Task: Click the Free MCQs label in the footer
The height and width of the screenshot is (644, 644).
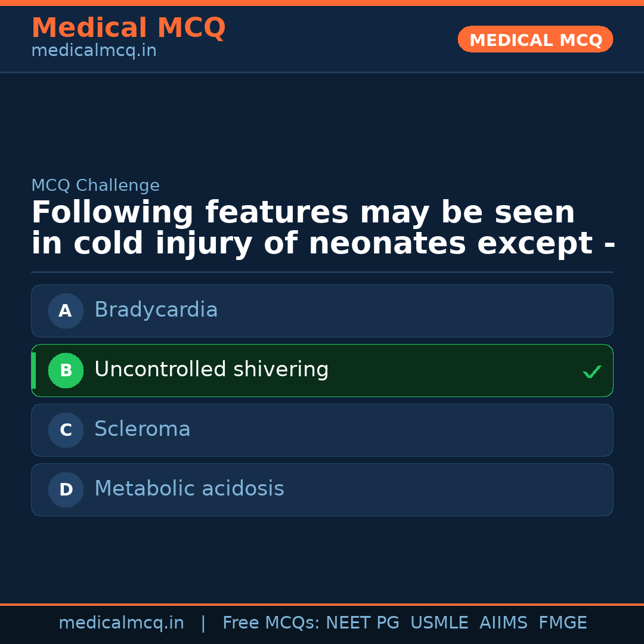Action: (271, 623)
